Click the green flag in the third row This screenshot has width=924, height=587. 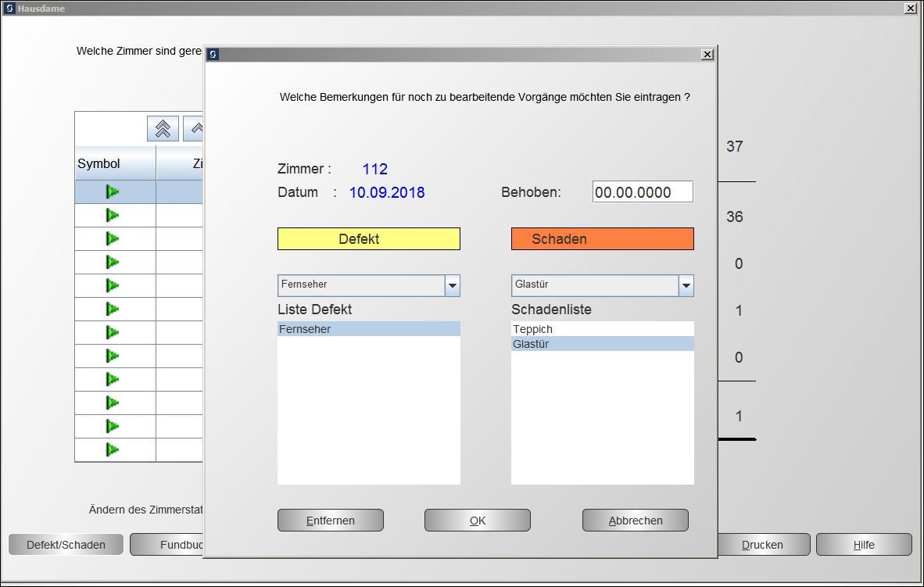point(113,238)
